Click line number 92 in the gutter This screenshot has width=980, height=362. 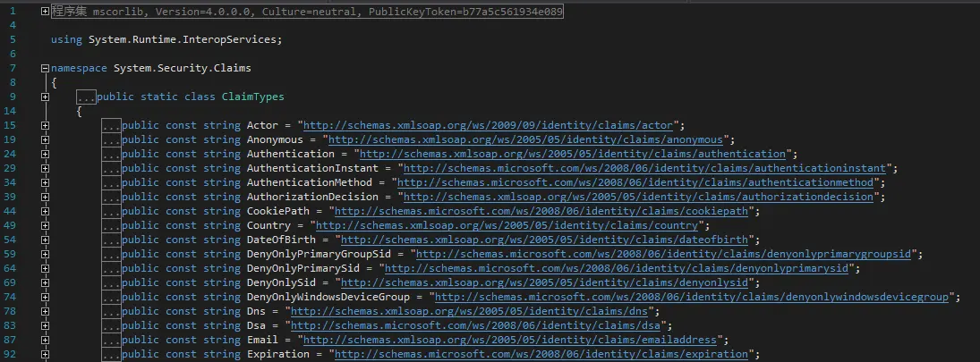(x=10, y=355)
